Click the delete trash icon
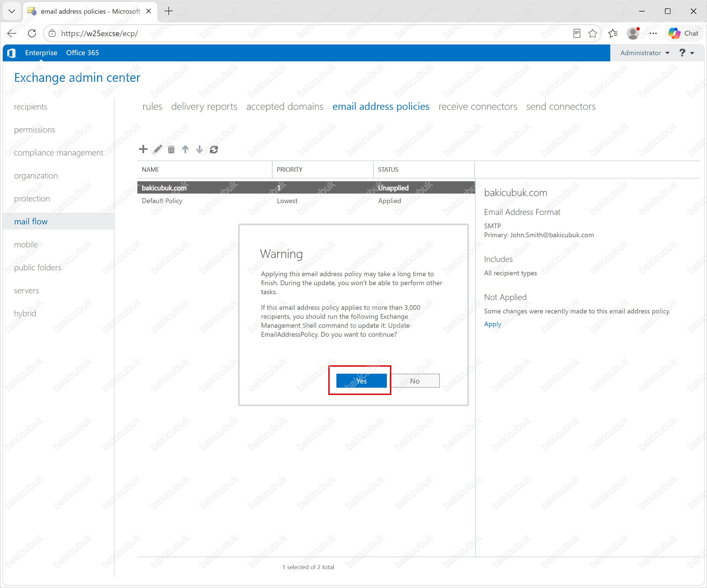The height and width of the screenshot is (588, 707). tap(171, 149)
